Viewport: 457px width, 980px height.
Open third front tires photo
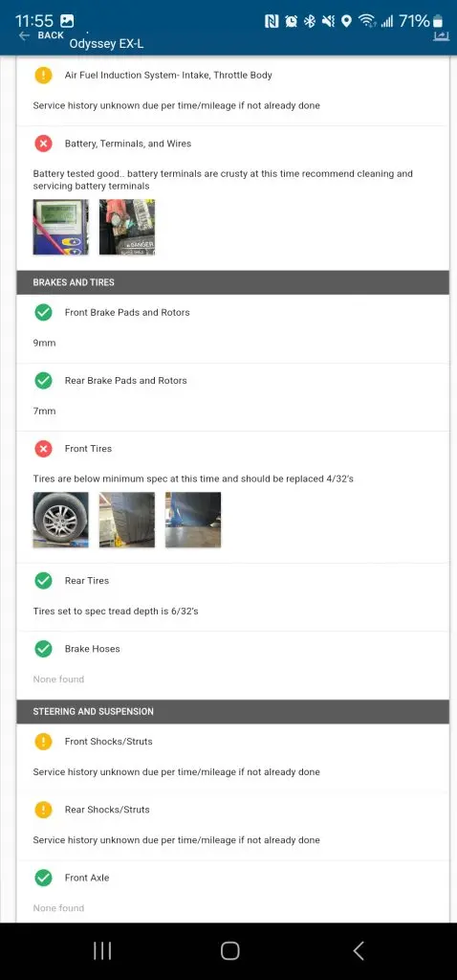(x=193, y=520)
